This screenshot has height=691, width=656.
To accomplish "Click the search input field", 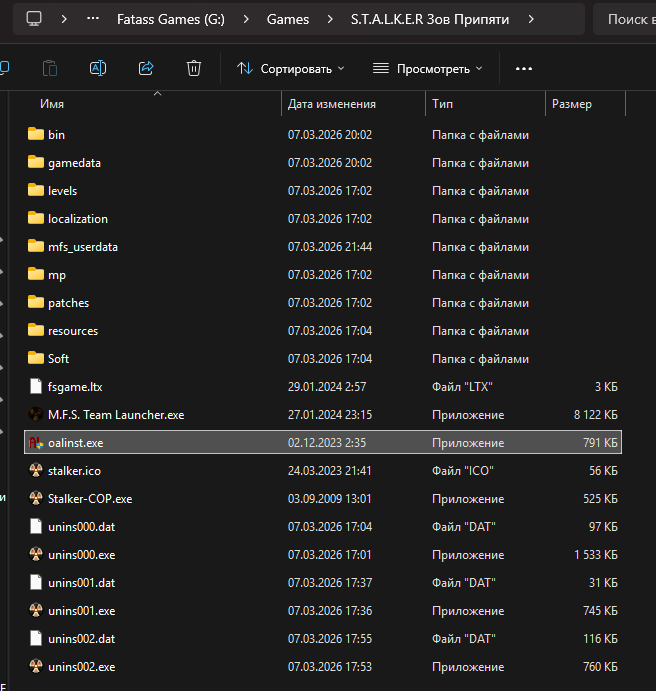I will [x=628, y=19].
